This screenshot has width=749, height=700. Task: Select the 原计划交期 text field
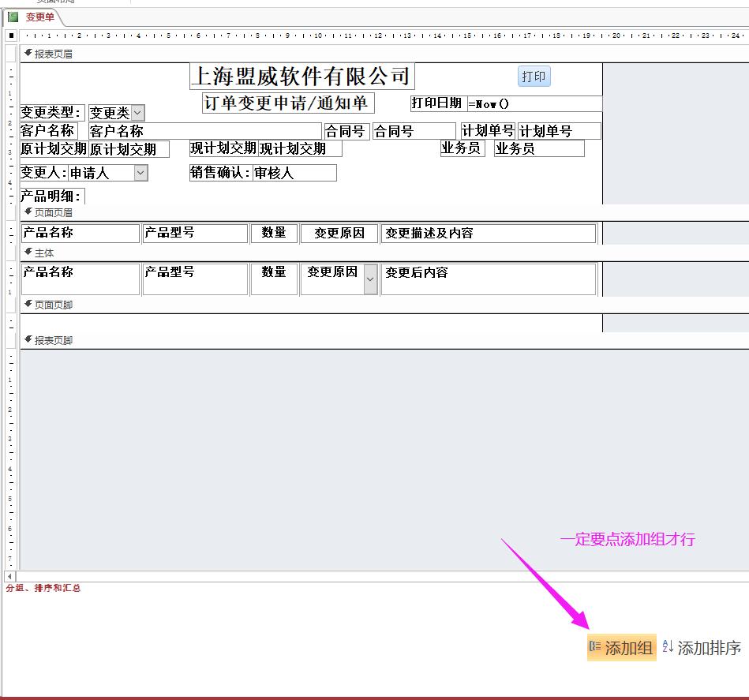coord(129,149)
